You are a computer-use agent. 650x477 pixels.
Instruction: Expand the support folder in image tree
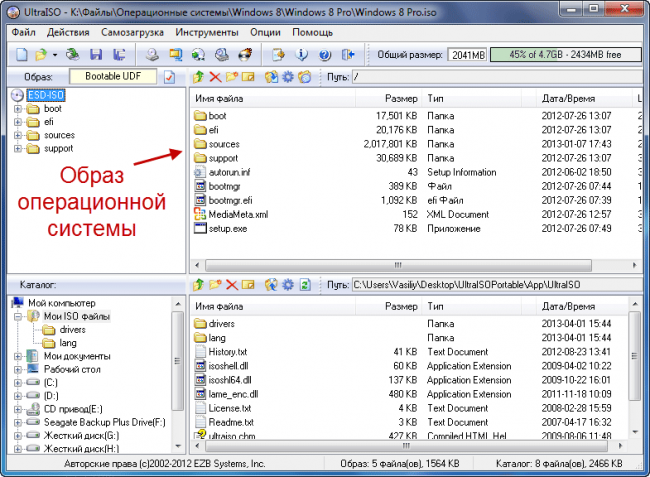(18, 149)
